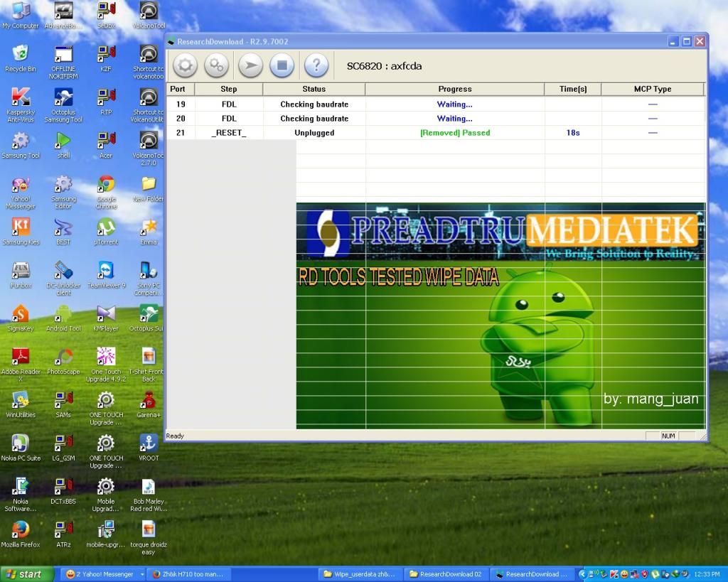Viewport: 728px width, 582px height.
Task: Open the Funbox desktop shortcut
Action: [x=21, y=275]
